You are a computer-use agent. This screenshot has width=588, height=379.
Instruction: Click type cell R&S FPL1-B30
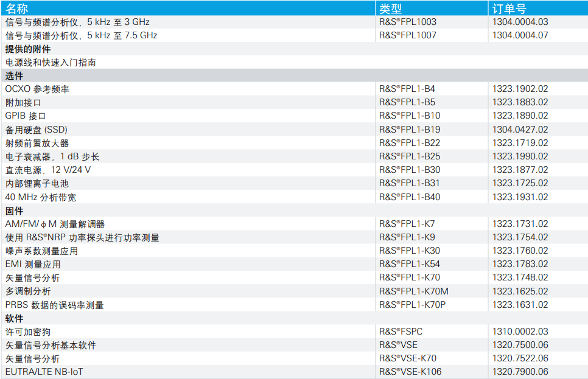(x=410, y=170)
